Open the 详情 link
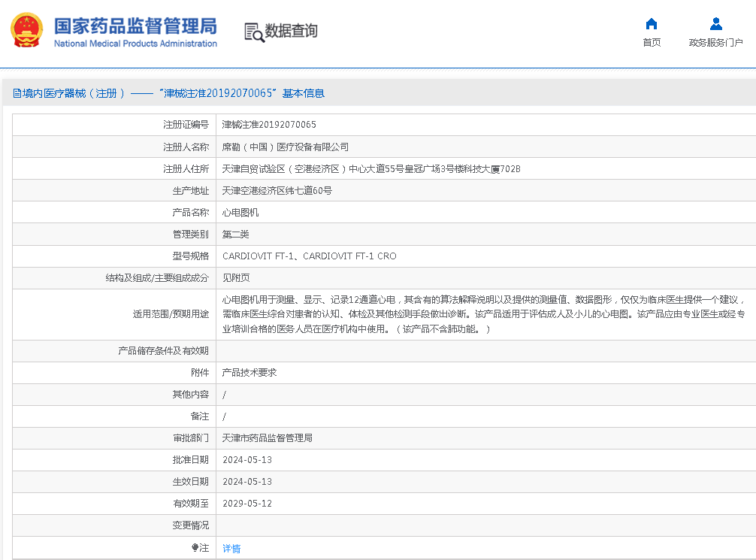 [x=231, y=549]
